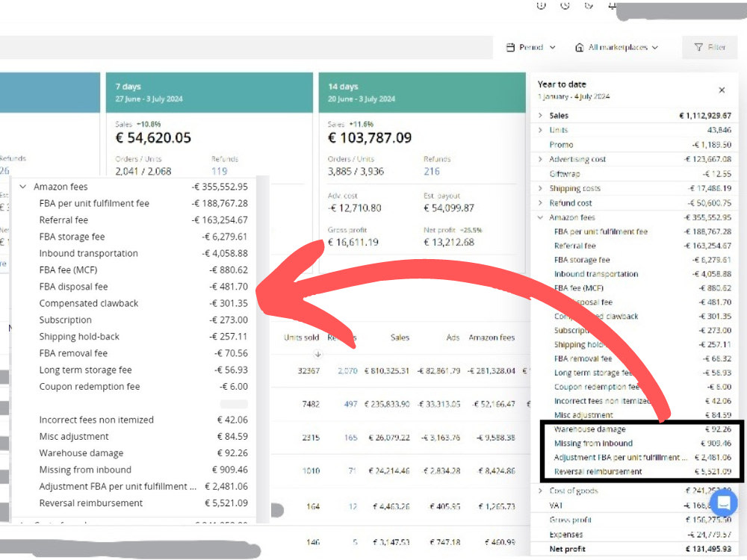Click the VAT row in Year to date
747x560 pixels.
point(634,505)
